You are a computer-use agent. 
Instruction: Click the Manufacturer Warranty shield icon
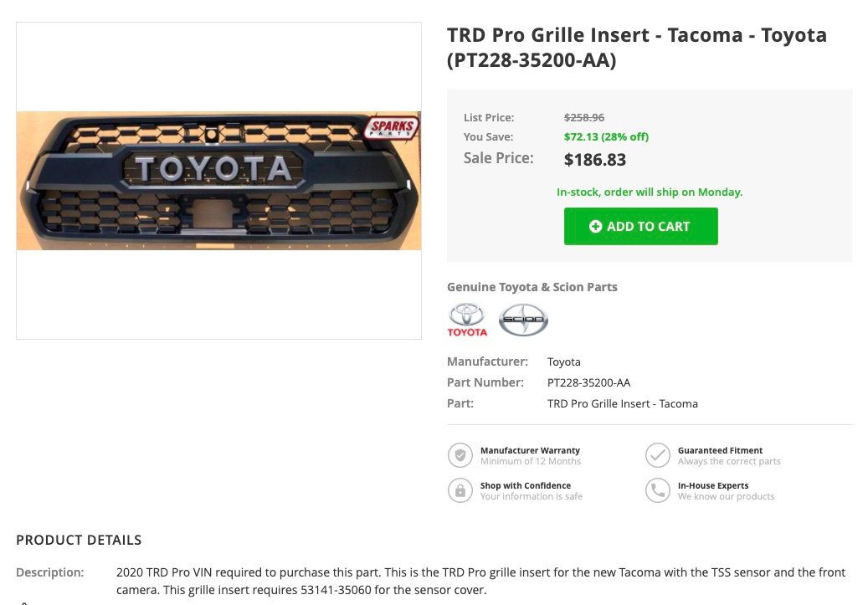460,455
